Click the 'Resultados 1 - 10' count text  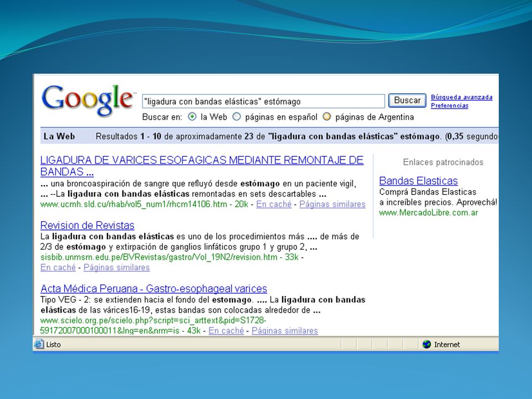point(129,136)
